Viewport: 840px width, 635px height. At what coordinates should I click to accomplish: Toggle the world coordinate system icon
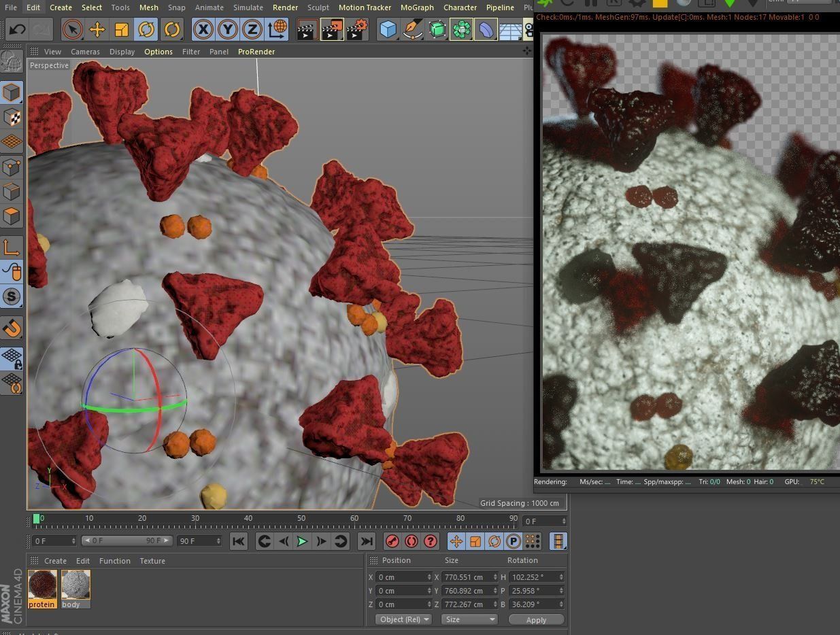pyautogui.click(x=277, y=29)
